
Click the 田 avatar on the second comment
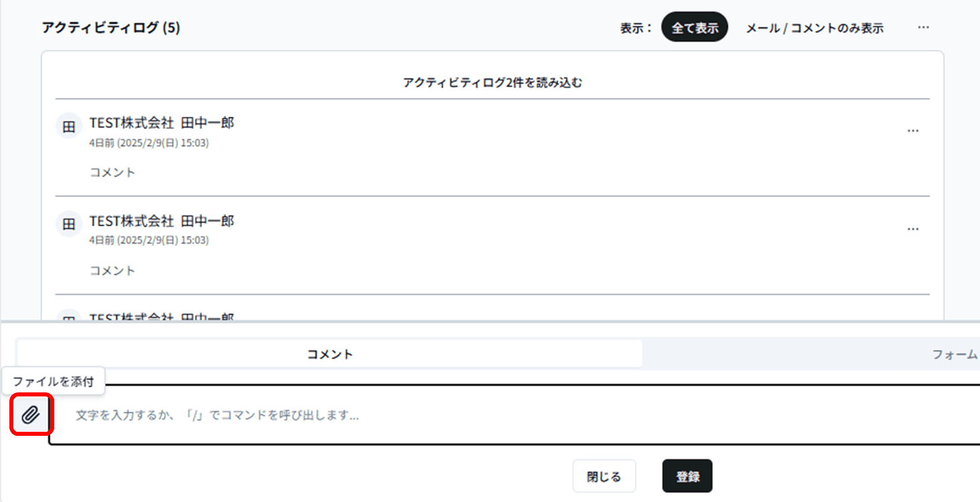(68, 224)
